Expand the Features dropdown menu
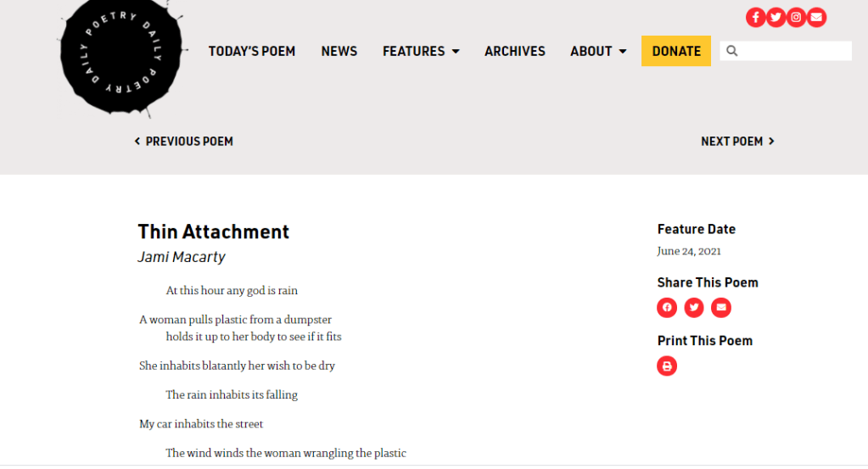 click(421, 51)
